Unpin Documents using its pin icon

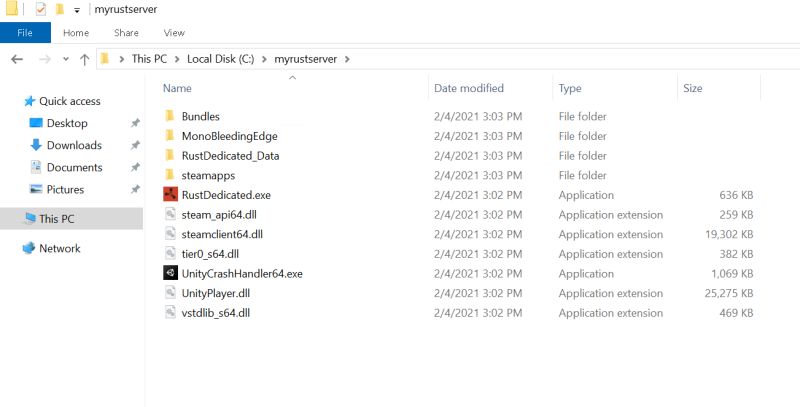(135, 167)
